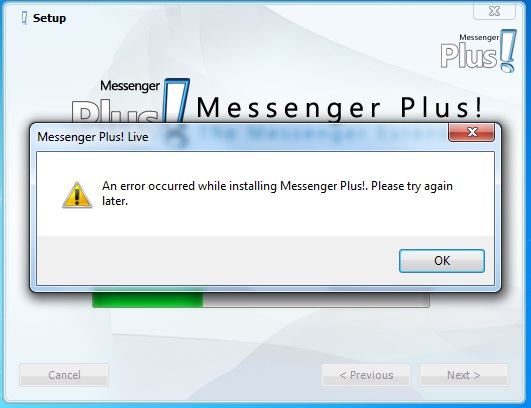This screenshot has width=531, height=408.
Task: Close the Messenger Plus! Live error dialog
Action: (471, 132)
